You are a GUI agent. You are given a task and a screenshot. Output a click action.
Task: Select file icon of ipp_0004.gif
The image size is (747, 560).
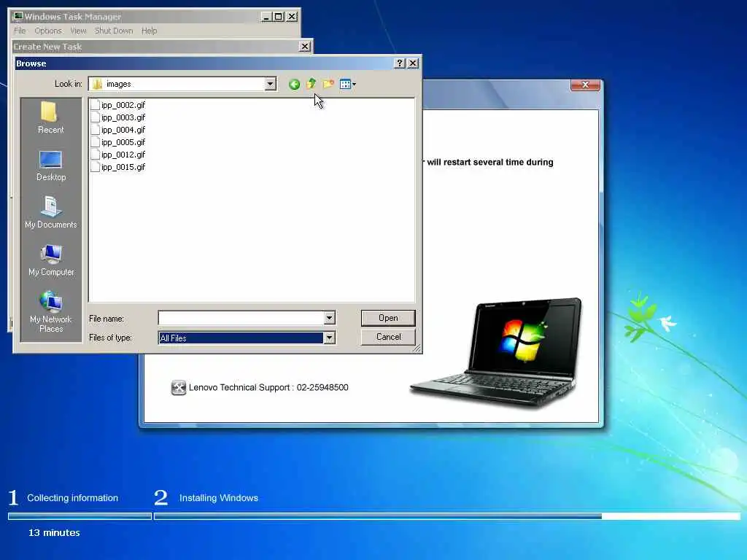[95, 130]
